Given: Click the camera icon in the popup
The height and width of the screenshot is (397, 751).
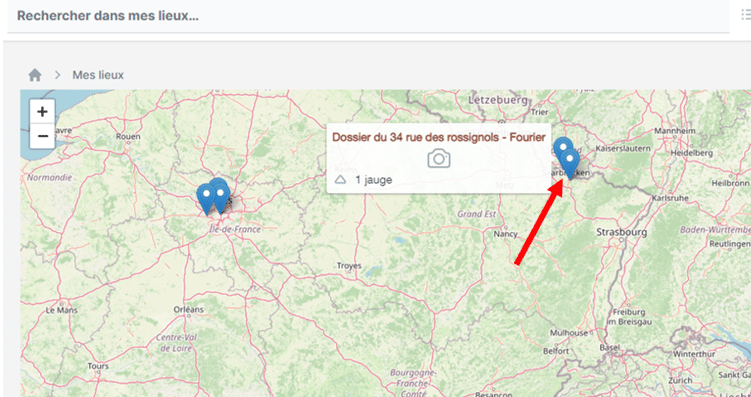Looking at the screenshot, I should 439,159.
